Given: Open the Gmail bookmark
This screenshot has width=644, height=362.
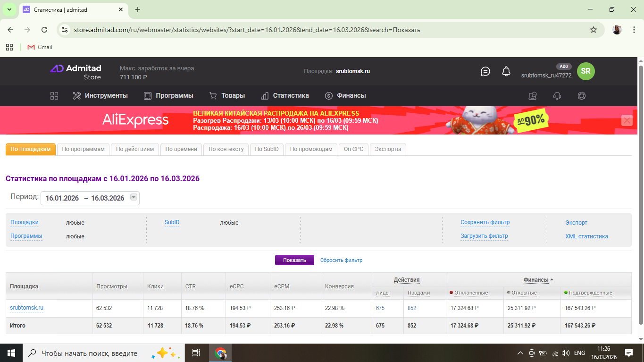Looking at the screenshot, I should click(40, 47).
